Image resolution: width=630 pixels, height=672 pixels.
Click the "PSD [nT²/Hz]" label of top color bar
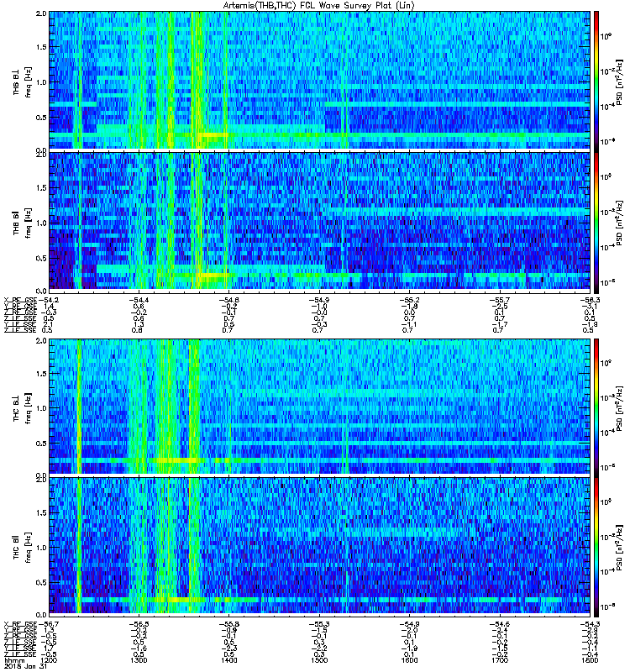tap(620, 81)
